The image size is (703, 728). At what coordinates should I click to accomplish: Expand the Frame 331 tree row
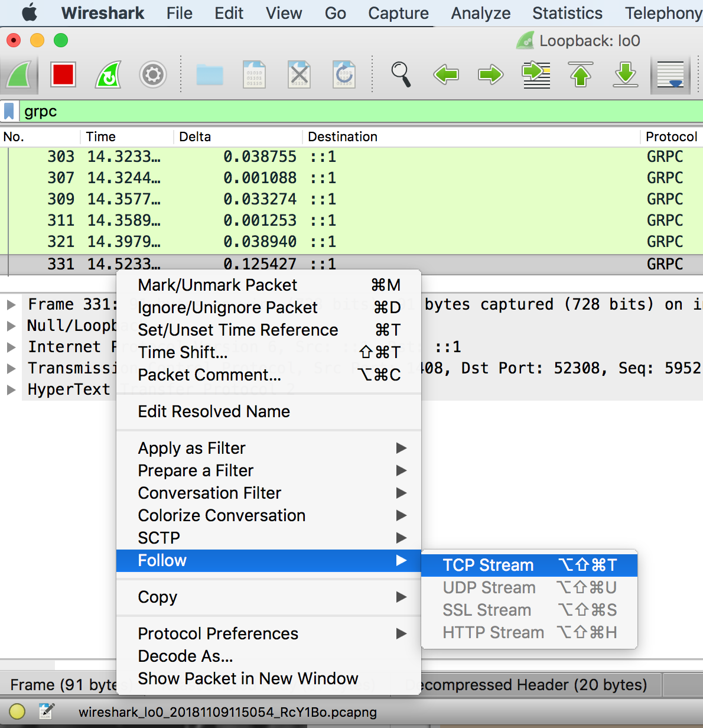[x=11, y=305]
